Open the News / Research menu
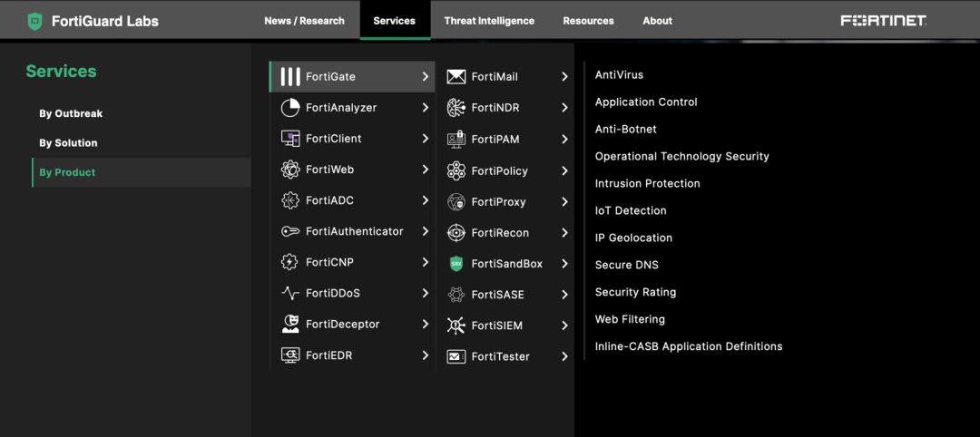The image size is (980, 437). click(304, 21)
